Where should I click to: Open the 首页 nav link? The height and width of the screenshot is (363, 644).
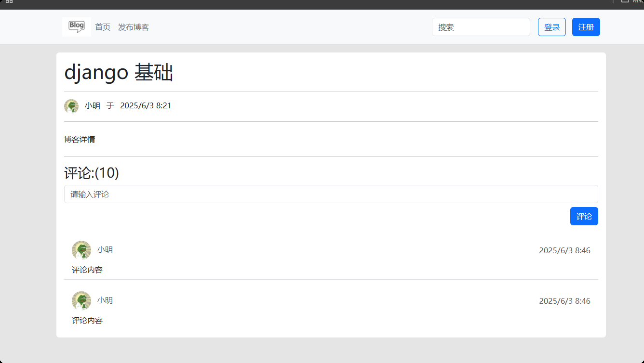tap(103, 27)
